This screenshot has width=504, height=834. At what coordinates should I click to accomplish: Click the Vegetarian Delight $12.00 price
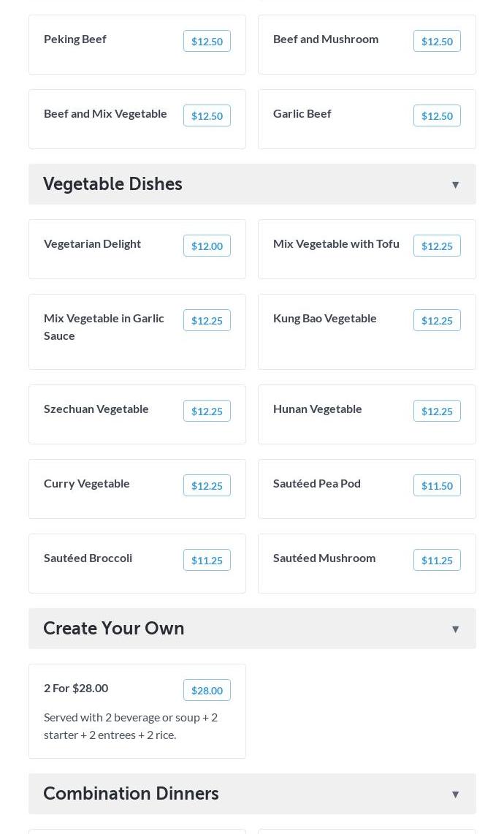click(x=207, y=246)
